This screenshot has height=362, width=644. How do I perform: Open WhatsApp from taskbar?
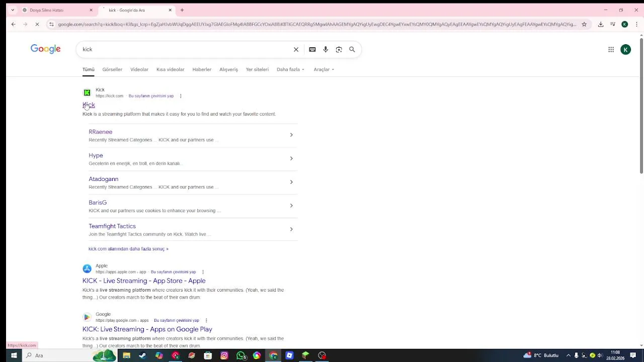[x=241, y=355]
